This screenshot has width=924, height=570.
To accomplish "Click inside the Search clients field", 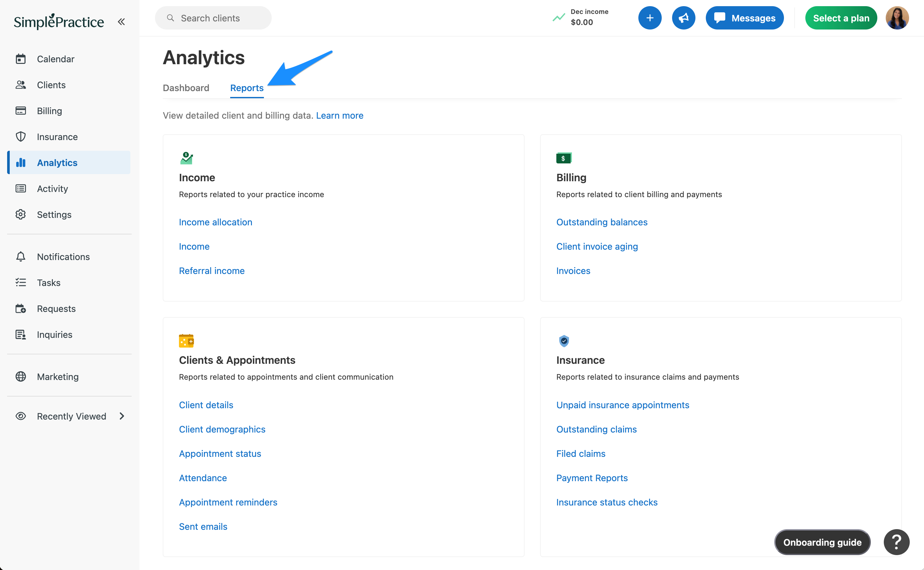I will [213, 18].
